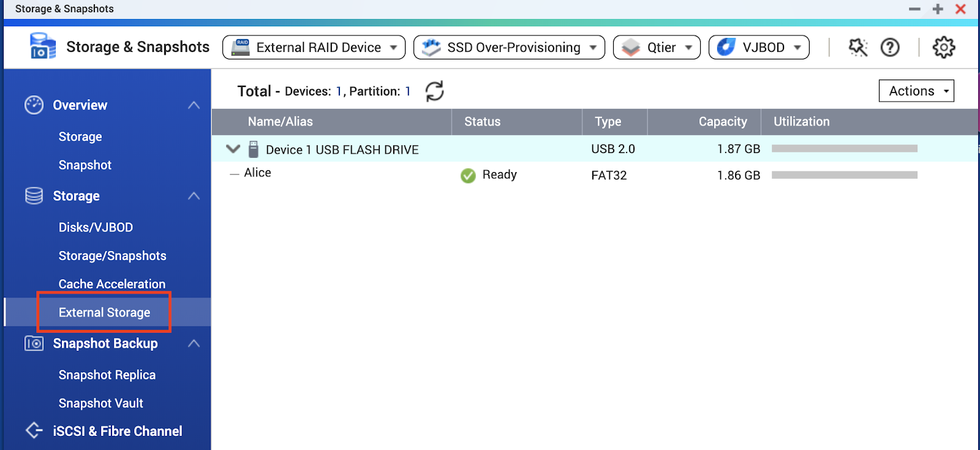Click the Alice partition utilization bar
This screenshot has height=450, width=980.
pyautogui.click(x=844, y=175)
